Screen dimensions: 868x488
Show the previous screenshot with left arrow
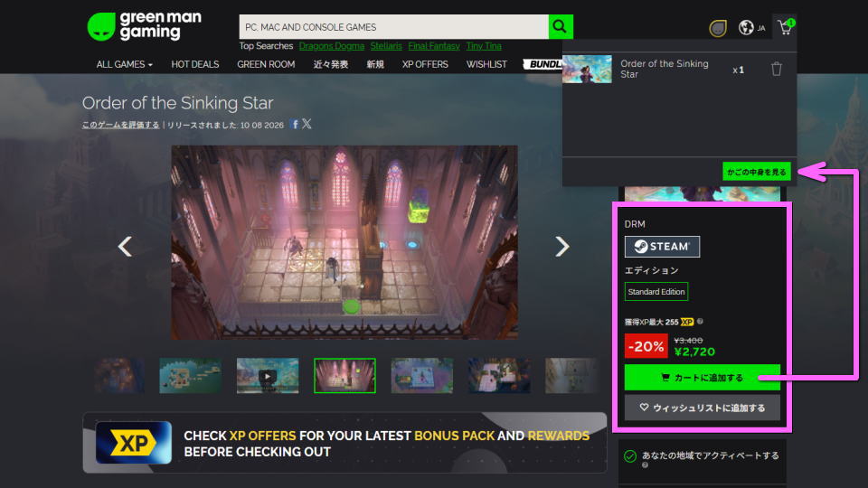pyautogui.click(x=125, y=246)
